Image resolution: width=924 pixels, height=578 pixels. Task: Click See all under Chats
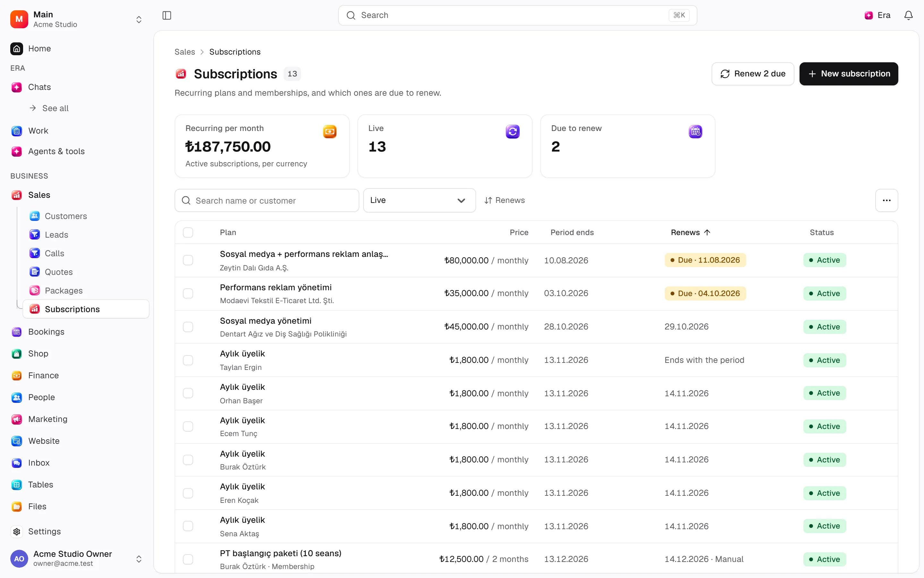tap(56, 108)
